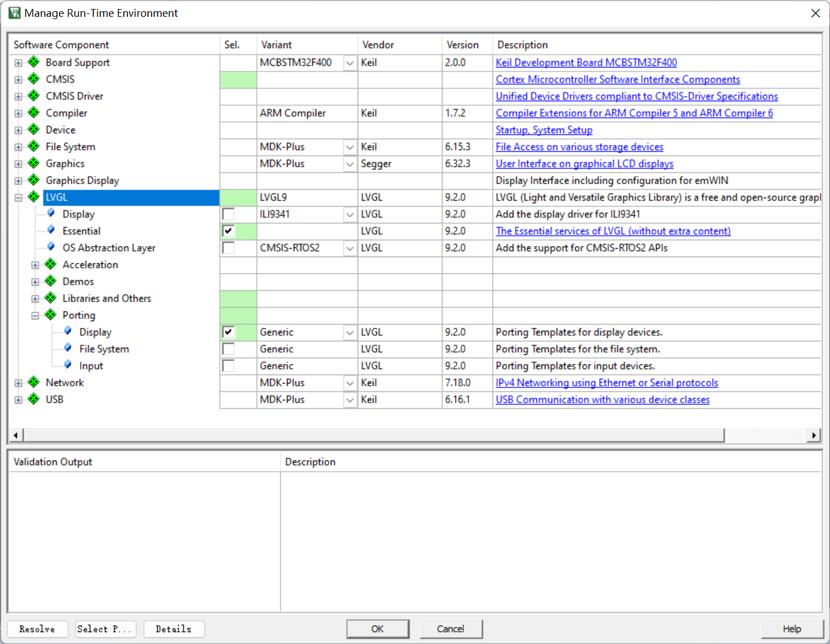The width and height of the screenshot is (830, 644).
Task: Collapse the LVGL tree node
Action: [19, 198]
